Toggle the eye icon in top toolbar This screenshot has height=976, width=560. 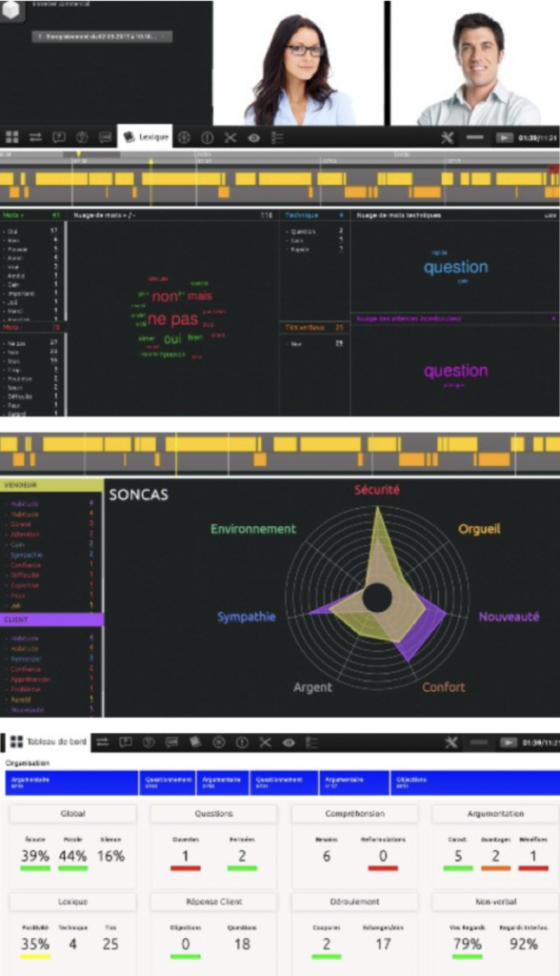click(x=254, y=137)
